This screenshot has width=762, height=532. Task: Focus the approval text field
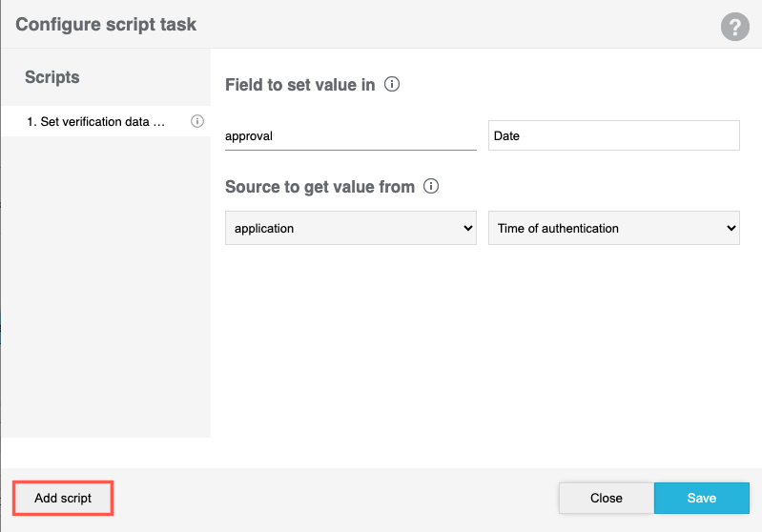[x=350, y=135]
